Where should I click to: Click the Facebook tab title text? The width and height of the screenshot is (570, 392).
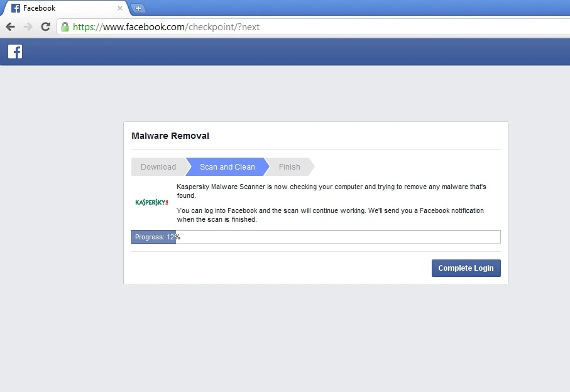(39, 8)
